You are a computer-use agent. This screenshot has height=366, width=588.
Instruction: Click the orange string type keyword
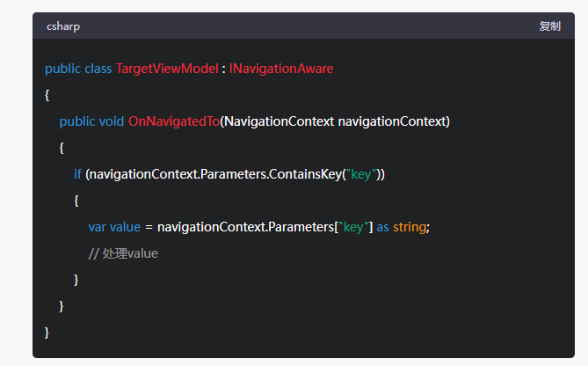409,227
